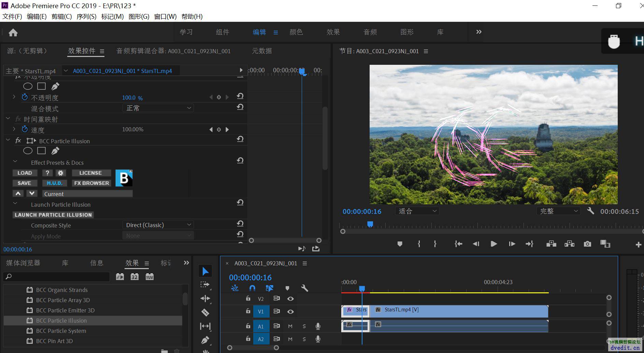Collapse the BCC Particle Illusion effect section

tap(8, 141)
